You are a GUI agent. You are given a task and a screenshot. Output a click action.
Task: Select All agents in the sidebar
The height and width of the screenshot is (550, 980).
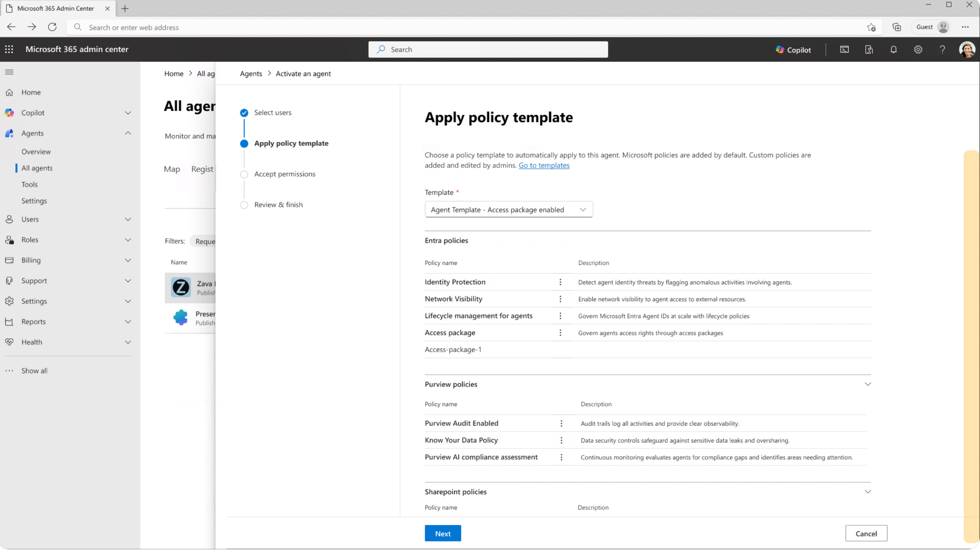click(37, 168)
